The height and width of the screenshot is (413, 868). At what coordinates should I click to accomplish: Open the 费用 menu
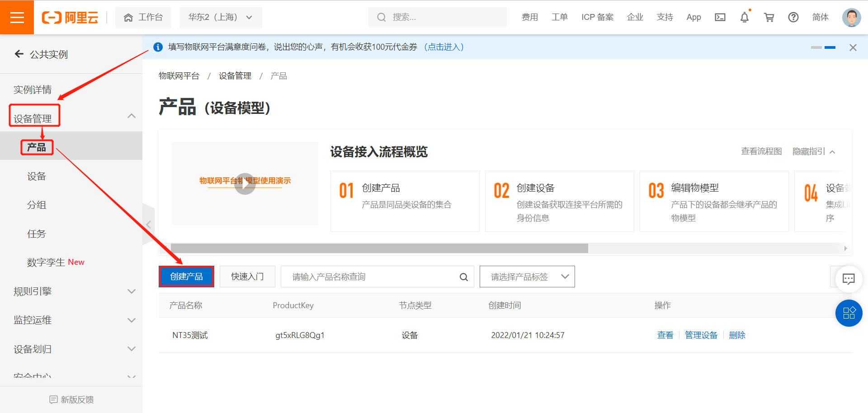coord(530,17)
